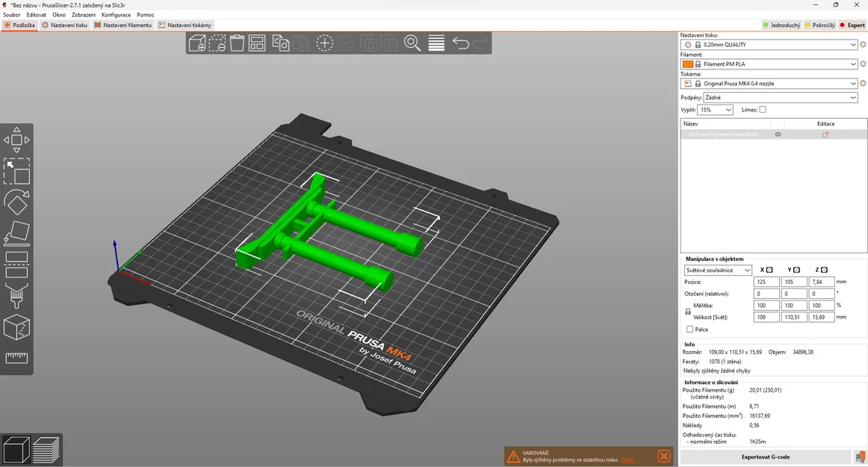
Task: Select the Measure ruler tool
Action: click(x=16, y=358)
